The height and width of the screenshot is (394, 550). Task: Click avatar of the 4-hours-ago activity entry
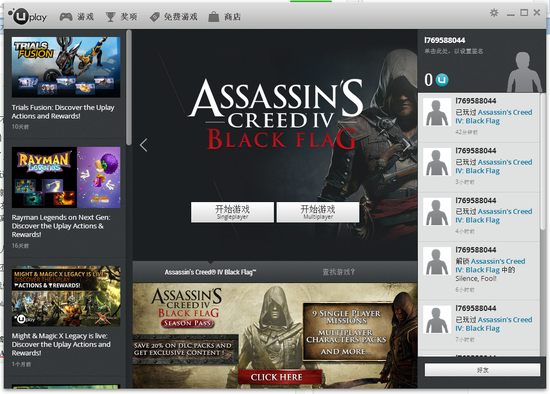tap(437, 212)
